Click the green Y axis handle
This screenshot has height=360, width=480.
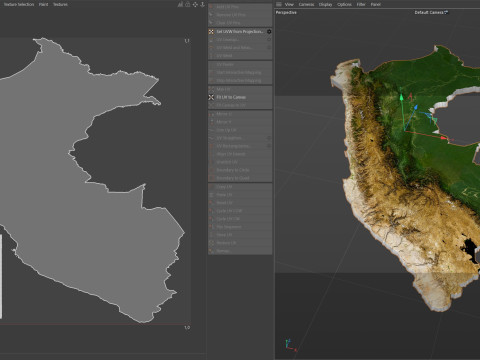coord(402,98)
